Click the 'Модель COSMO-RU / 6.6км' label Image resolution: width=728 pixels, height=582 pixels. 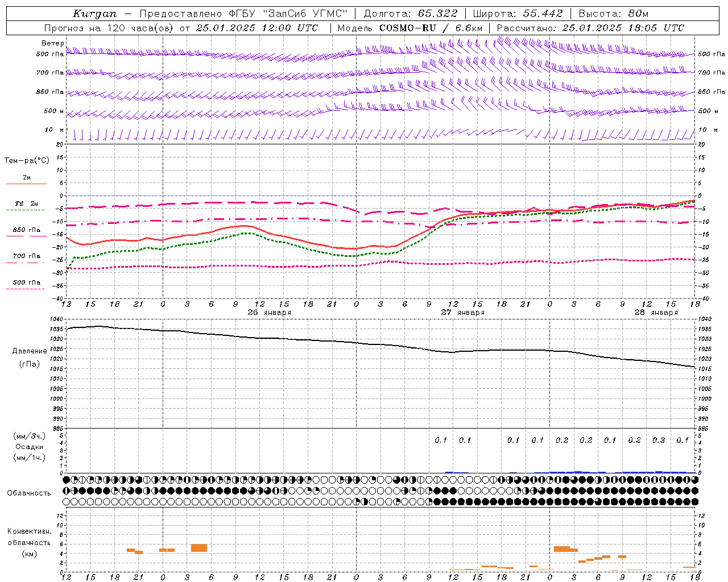(x=410, y=28)
